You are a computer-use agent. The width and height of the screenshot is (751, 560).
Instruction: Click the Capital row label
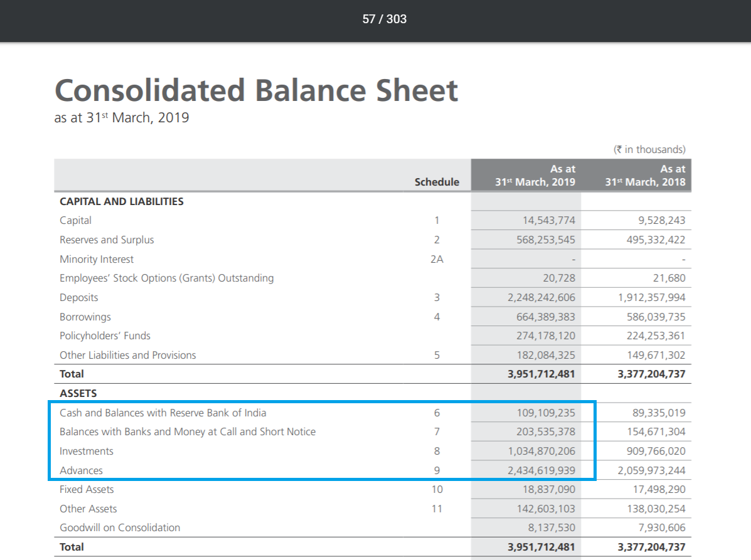[x=75, y=220]
